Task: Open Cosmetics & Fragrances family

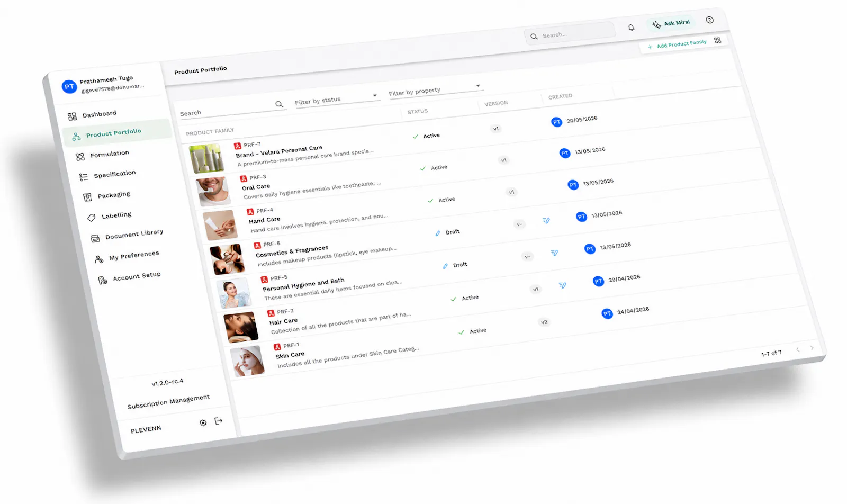Action: pyautogui.click(x=292, y=251)
